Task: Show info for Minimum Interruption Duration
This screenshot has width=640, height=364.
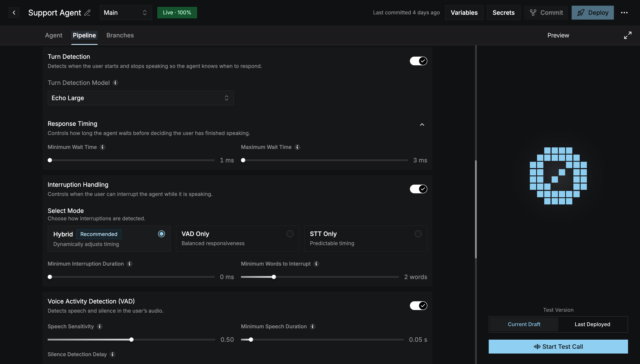Action: (130, 264)
